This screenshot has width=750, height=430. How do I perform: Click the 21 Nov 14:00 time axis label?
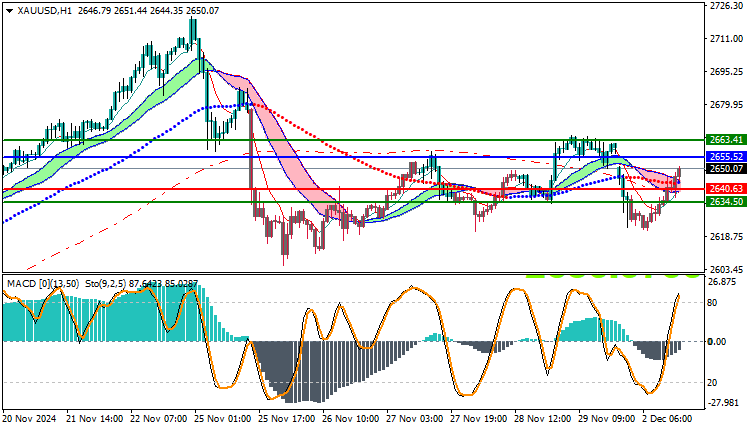[x=94, y=419]
